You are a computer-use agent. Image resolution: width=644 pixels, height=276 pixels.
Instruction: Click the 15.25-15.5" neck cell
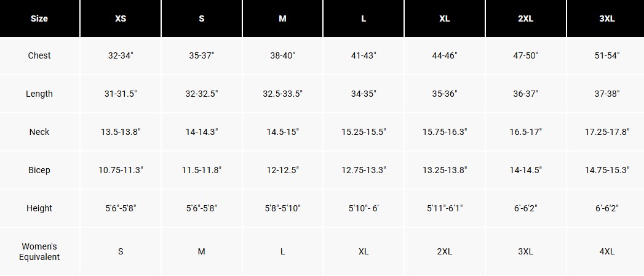coord(364,132)
